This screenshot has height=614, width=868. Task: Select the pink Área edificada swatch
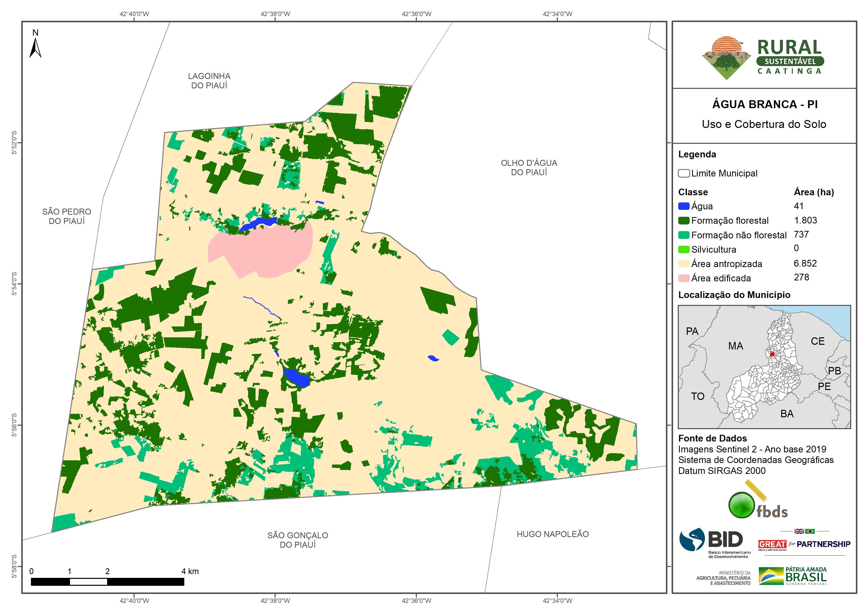pos(683,278)
